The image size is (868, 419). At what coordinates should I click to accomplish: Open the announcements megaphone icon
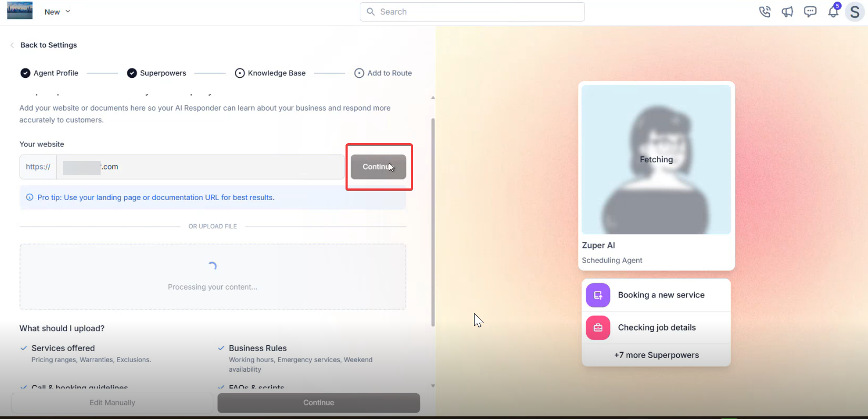point(787,12)
